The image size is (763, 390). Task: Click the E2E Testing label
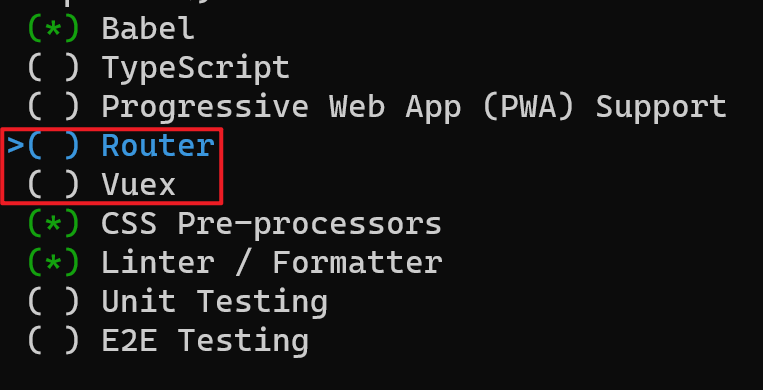pos(205,341)
